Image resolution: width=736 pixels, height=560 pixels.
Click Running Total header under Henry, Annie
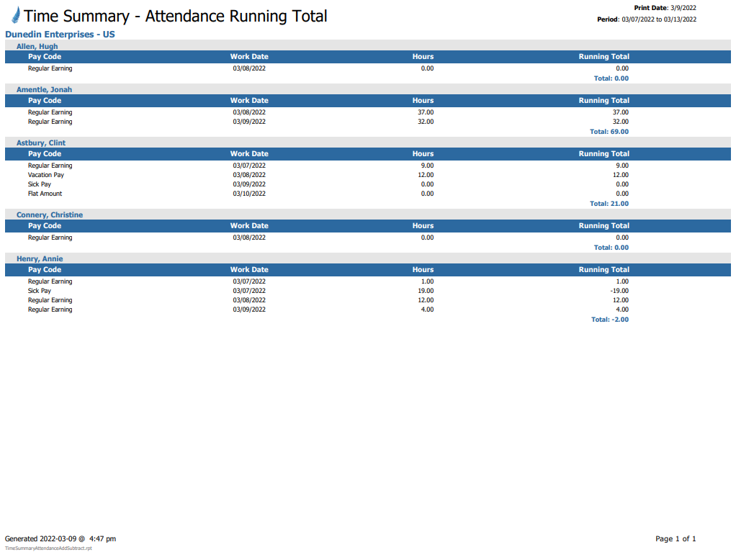[603, 270]
